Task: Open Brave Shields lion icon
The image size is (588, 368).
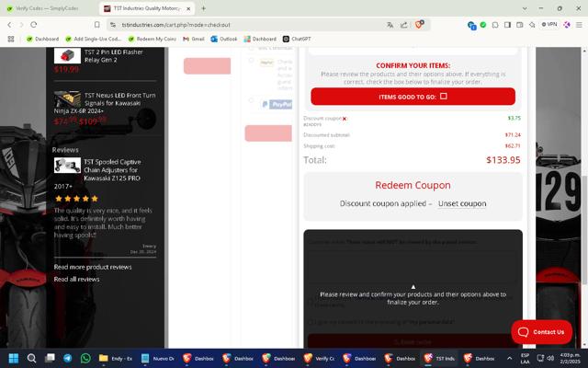Action: [x=419, y=25]
